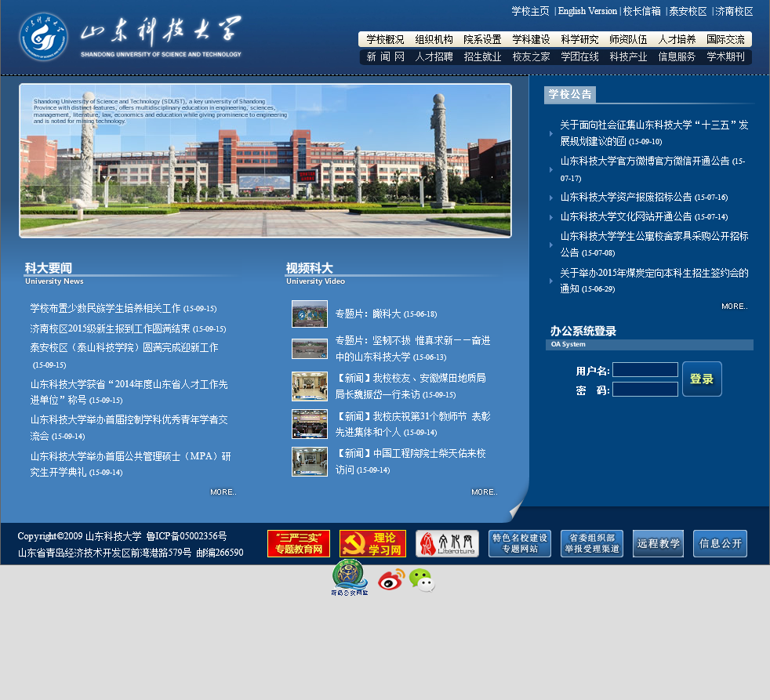Click the 学校公告 section heading tab
This screenshot has width=770, height=700.
tap(569, 94)
